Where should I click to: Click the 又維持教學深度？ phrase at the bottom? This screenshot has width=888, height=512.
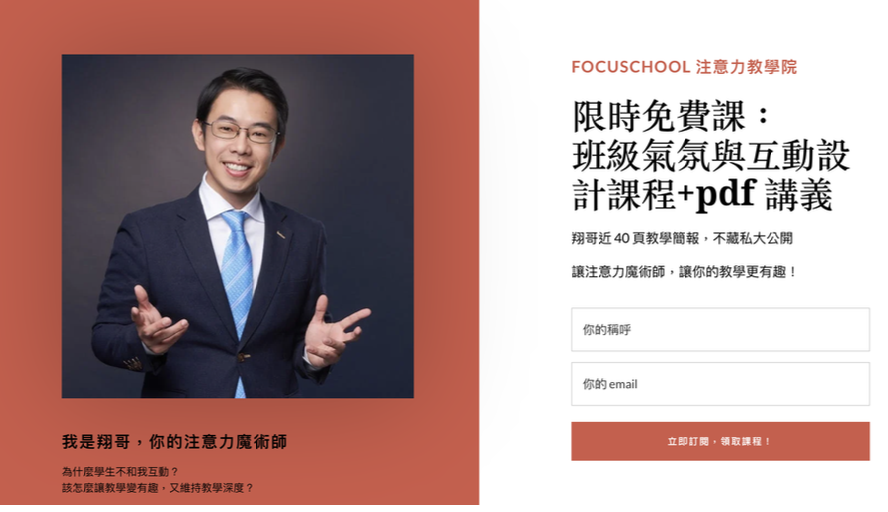click(x=211, y=488)
